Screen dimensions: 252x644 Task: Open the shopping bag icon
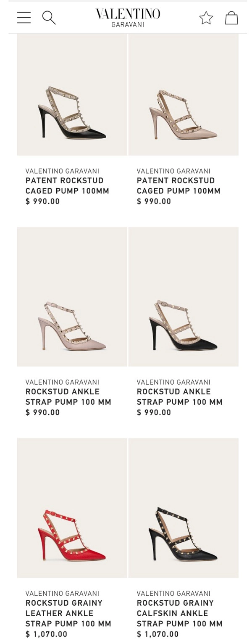(x=231, y=18)
